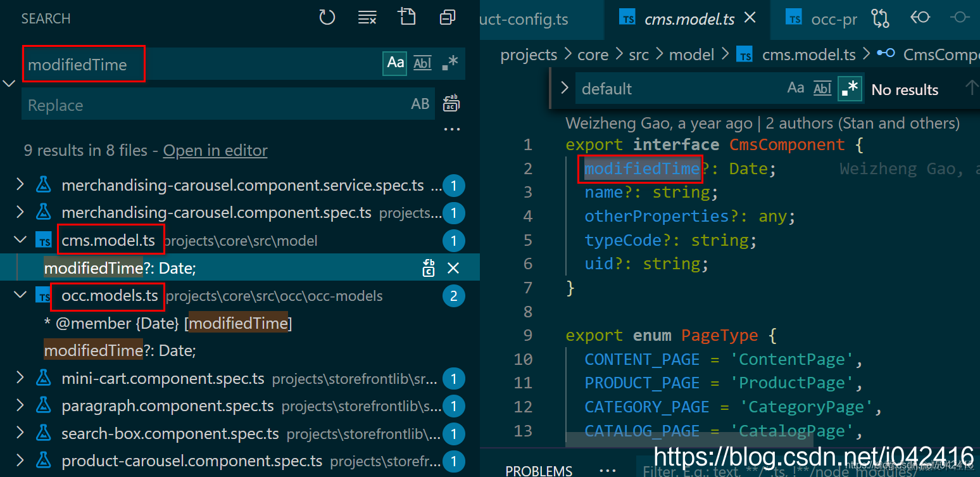Expand mini-cart.component.spec.ts results
Image resolution: width=980 pixels, height=477 pixels.
20,378
